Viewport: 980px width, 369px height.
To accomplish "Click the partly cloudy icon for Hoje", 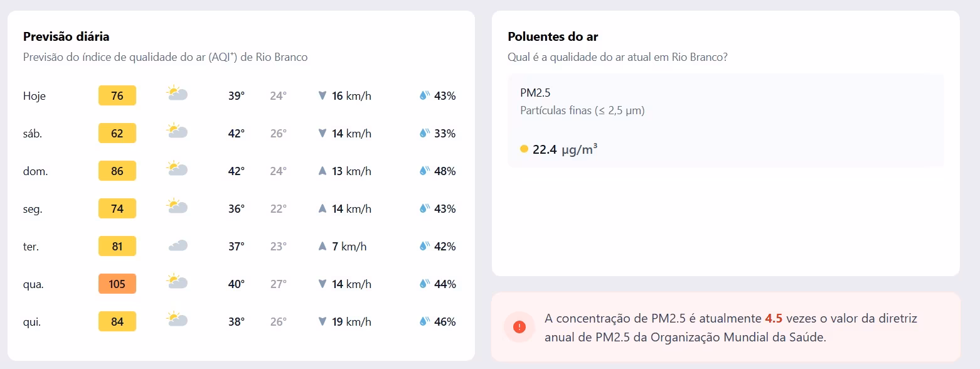I will point(178,95).
